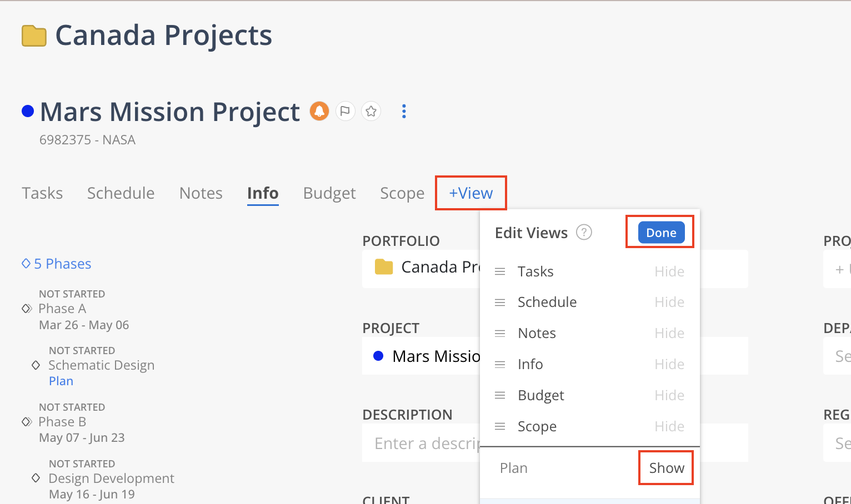The height and width of the screenshot is (504, 851).
Task: Star the Mars Mission Project
Action: (x=371, y=111)
